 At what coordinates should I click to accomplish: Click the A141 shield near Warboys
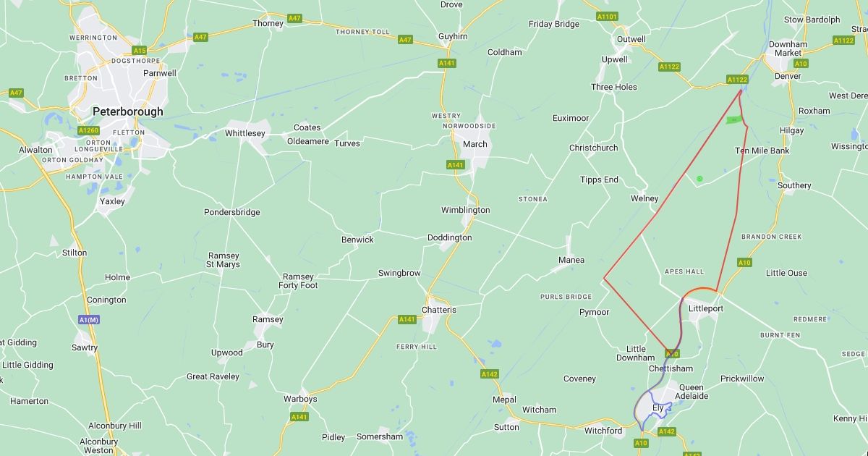pos(299,417)
